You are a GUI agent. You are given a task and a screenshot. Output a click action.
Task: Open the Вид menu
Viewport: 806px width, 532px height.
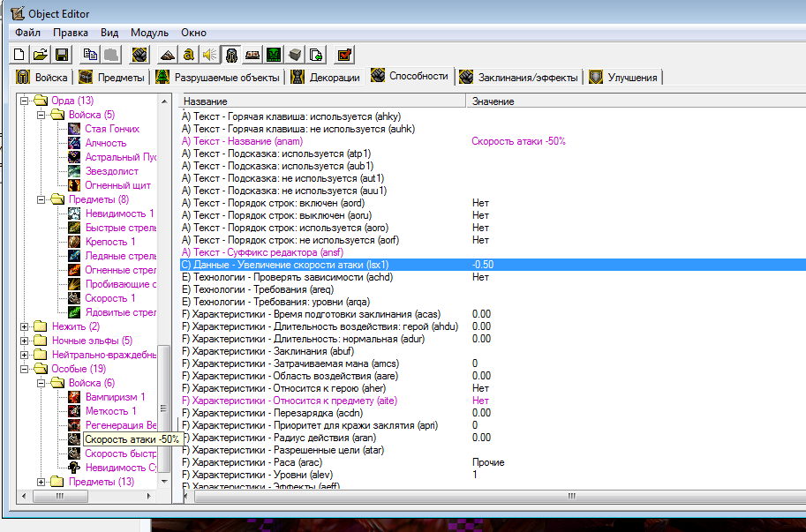pos(109,33)
